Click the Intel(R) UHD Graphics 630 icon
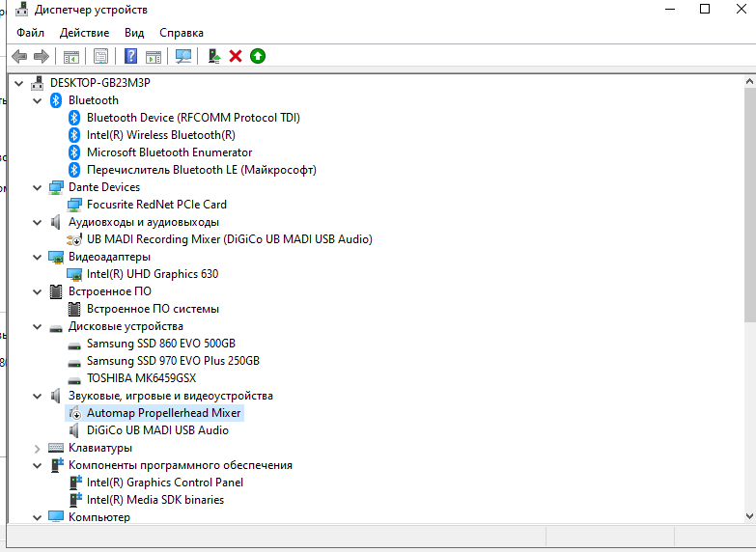 [74, 274]
